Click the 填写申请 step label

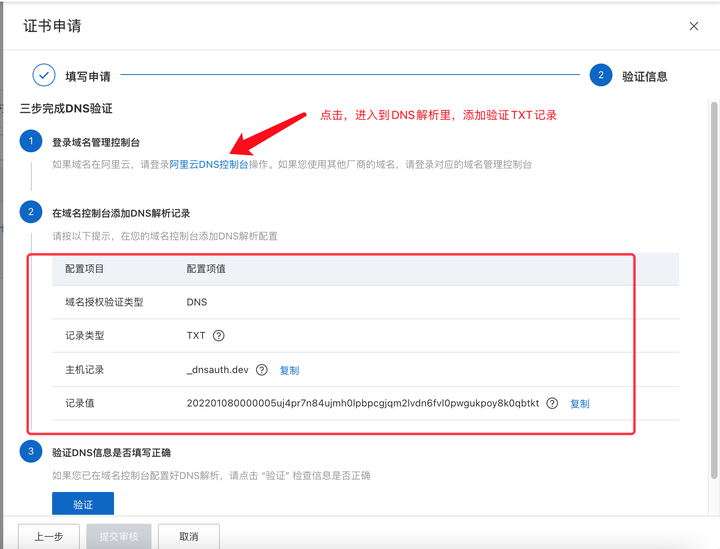tap(88, 76)
